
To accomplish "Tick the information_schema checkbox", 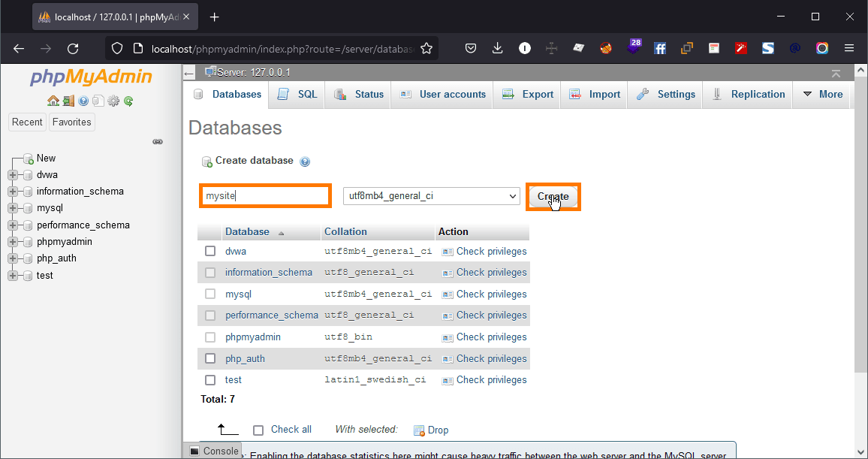I will [210, 273].
